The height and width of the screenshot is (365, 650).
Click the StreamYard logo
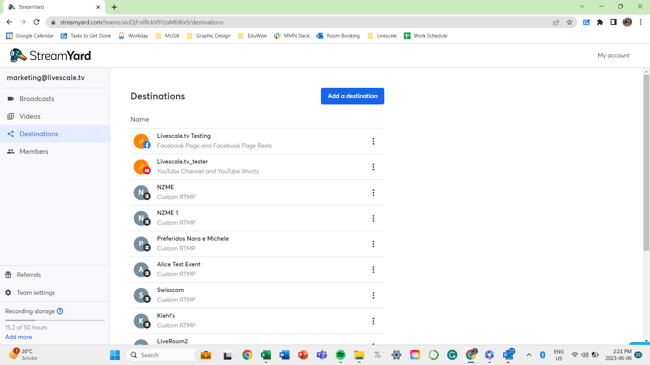[50, 55]
